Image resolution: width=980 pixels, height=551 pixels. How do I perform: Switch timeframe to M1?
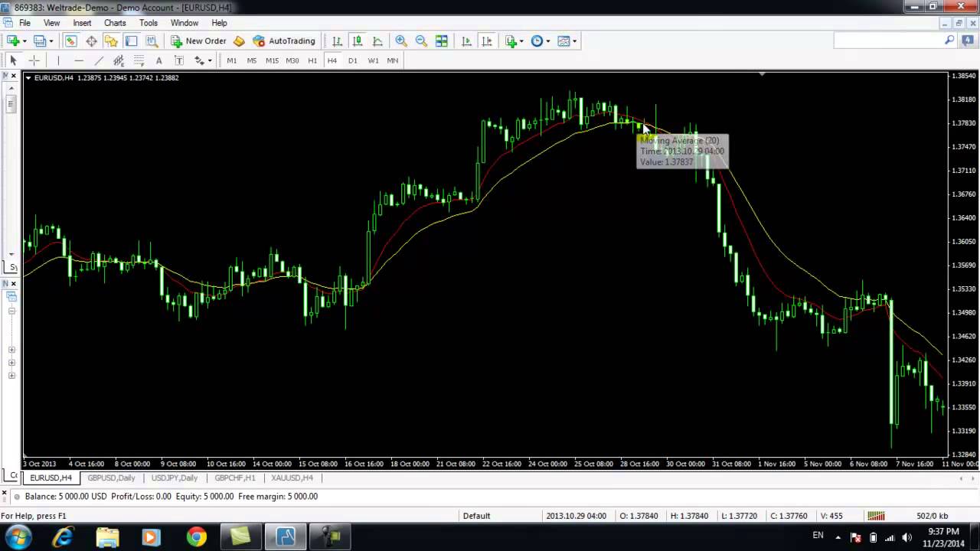231,60
